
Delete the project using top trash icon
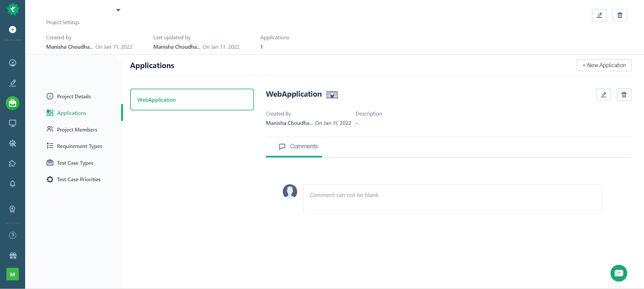point(620,15)
